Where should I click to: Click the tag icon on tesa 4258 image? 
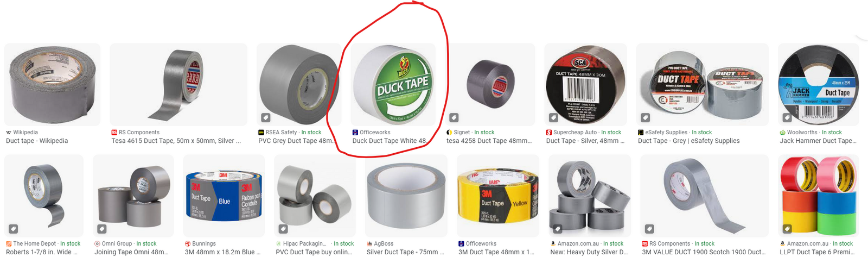454,117
